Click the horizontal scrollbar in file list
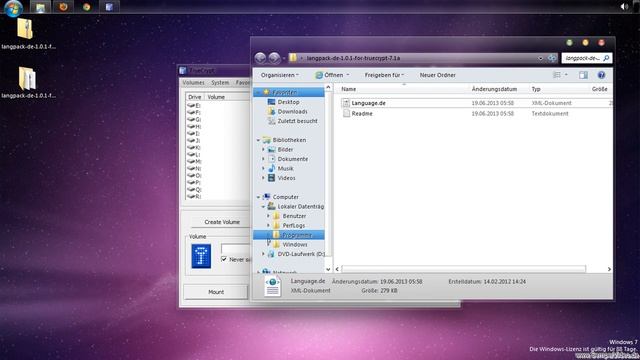 pyautogui.click(x=463, y=269)
